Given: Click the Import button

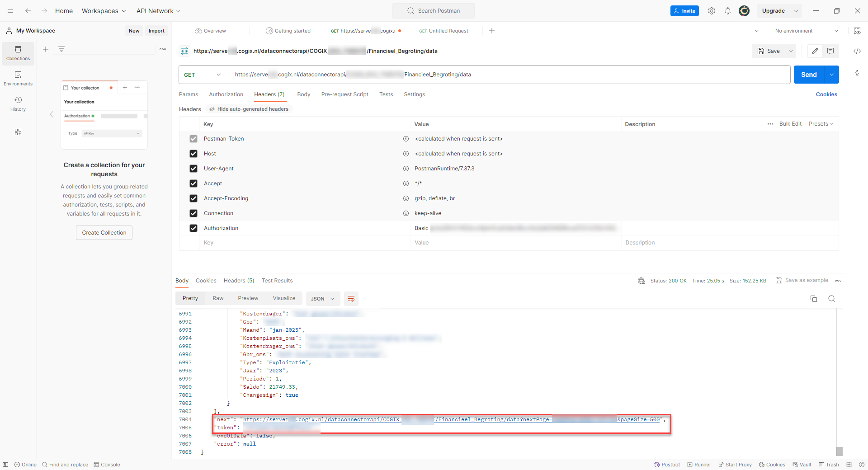Looking at the screenshot, I should click(156, 31).
